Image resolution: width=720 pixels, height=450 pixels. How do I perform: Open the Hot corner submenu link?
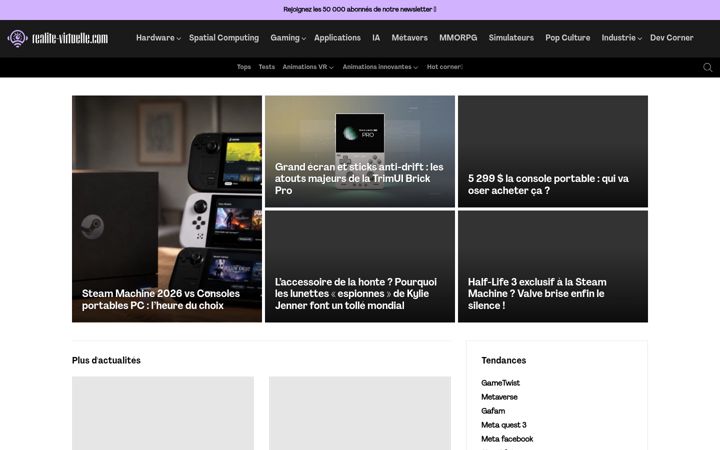[x=444, y=67]
